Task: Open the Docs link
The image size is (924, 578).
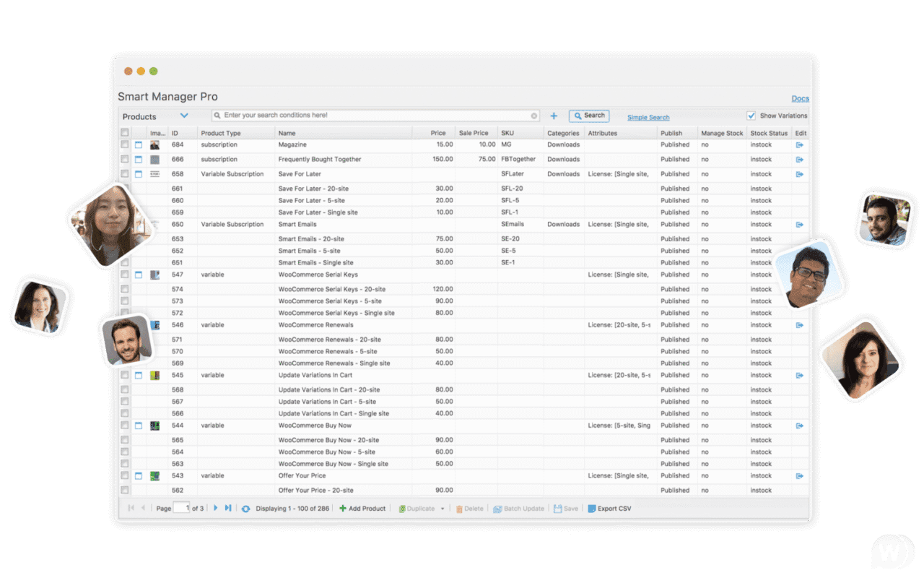Action: coord(800,98)
